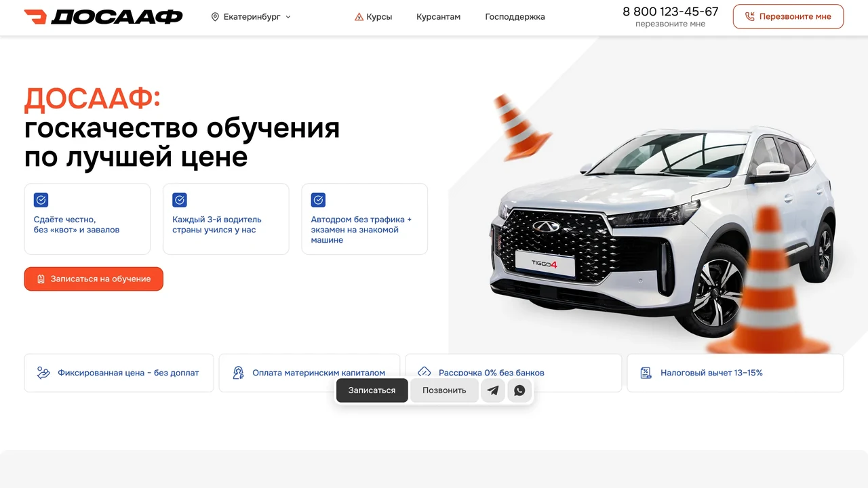Click the Перезвоните мне button

[788, 17]
